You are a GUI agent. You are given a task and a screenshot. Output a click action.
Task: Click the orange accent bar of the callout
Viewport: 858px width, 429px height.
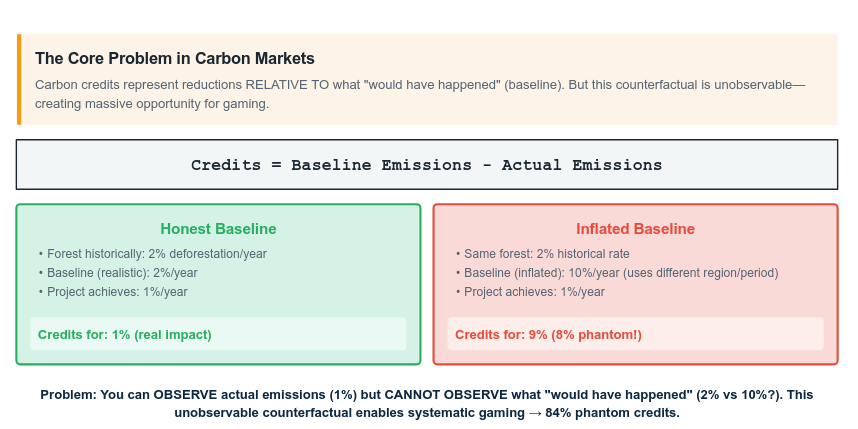point(19,80)
